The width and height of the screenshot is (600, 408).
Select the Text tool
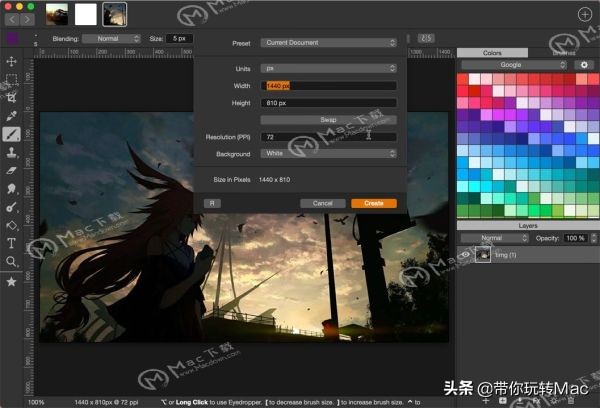tap(11, 243)
